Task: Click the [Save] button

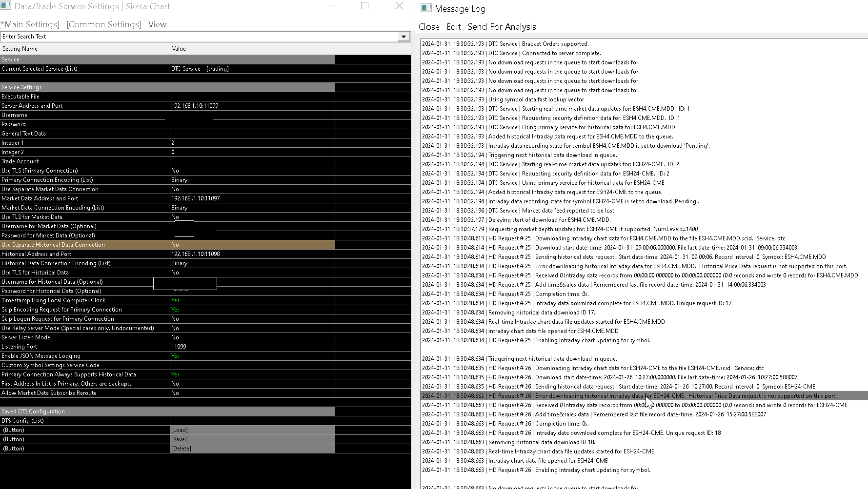Action: click(x=252, y=439)
